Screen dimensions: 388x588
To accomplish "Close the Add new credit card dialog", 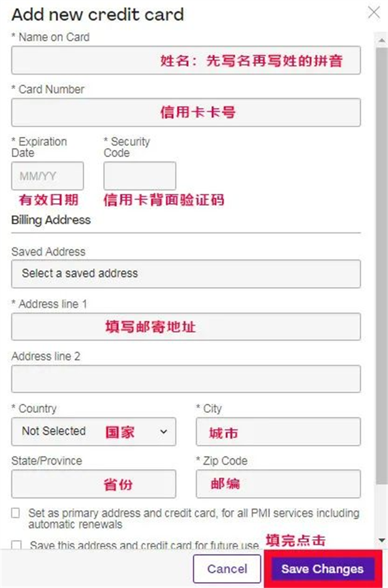I will 374,13.
